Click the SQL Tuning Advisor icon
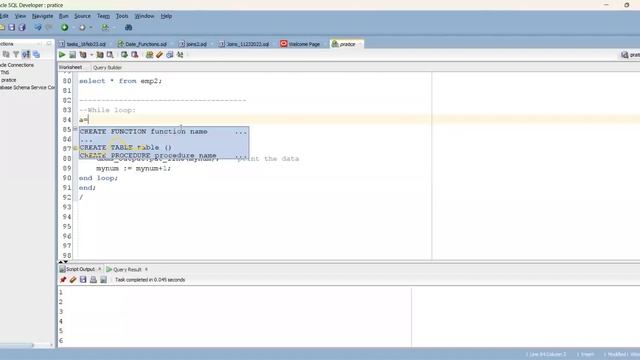The width and height of the screenshot is (640, 360). pyautogui.click(x=110, y=55)
